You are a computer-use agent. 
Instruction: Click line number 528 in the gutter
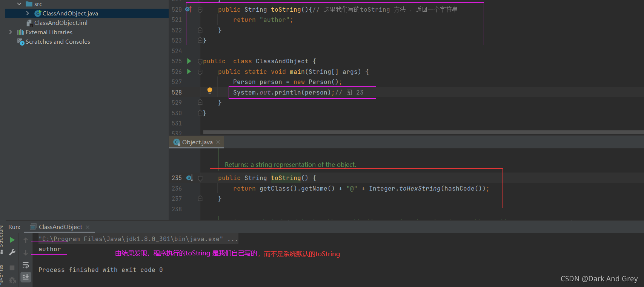pyautogui.click(x=177, y=92)
